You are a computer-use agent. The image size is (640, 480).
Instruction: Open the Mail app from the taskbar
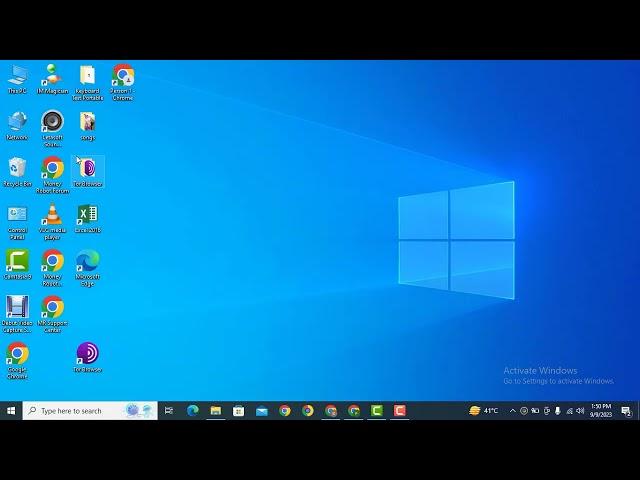[262, 411]
